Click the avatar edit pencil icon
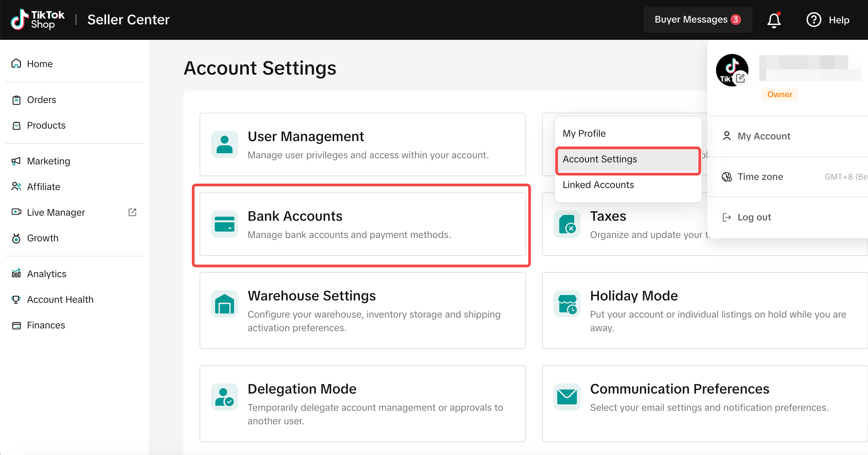This screenshot has width=868, height=455. (x=740, y=78)
